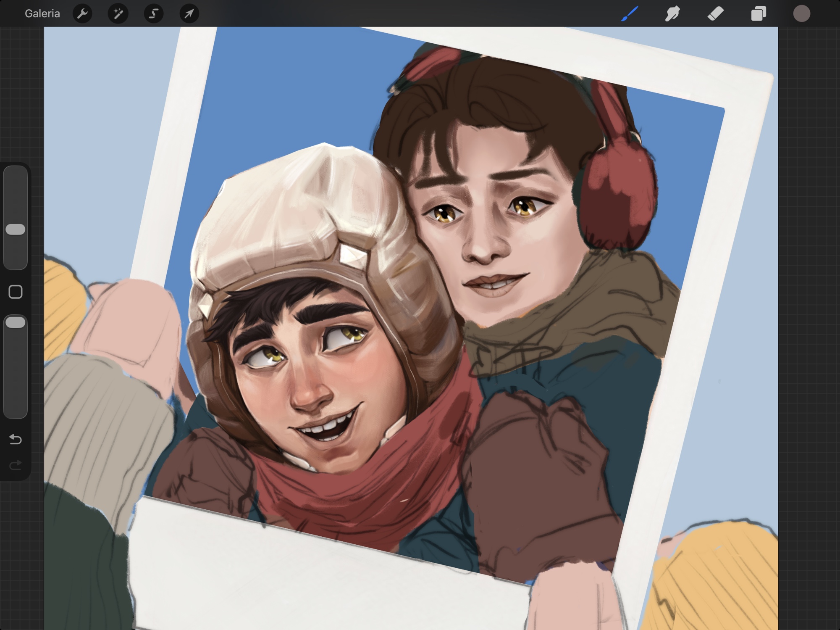Click the brush opacity slider handle

(16, 322)
